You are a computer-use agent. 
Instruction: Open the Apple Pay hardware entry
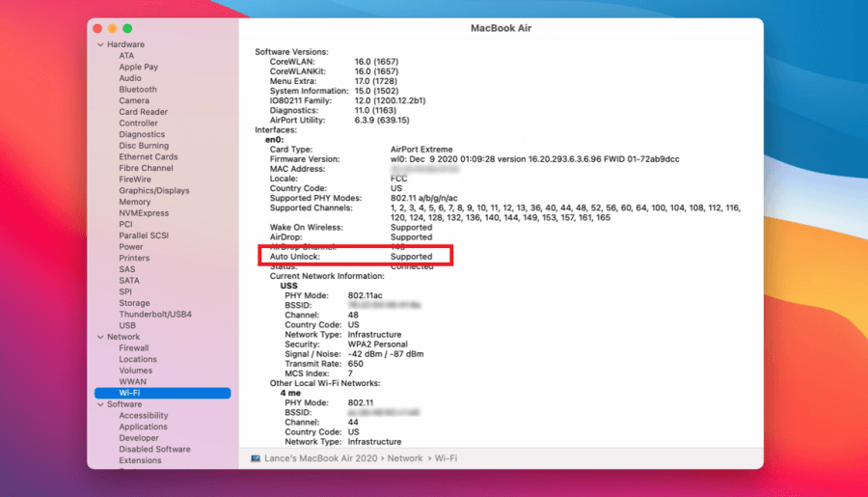138,67
